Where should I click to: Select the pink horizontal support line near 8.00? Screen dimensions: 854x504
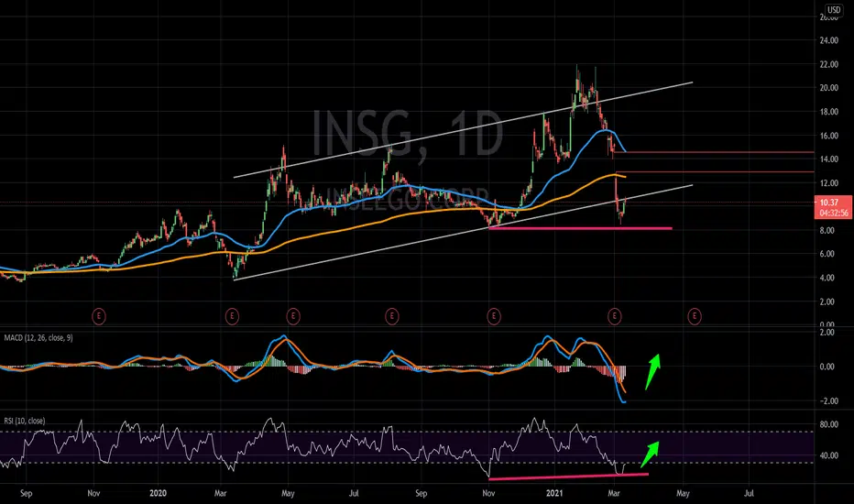pos(580,228)
